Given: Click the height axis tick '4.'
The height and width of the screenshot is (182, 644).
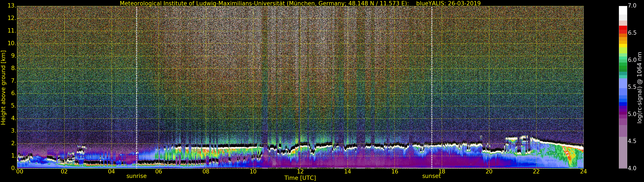Looking at the screenshot, I should [x=14, y=118].
